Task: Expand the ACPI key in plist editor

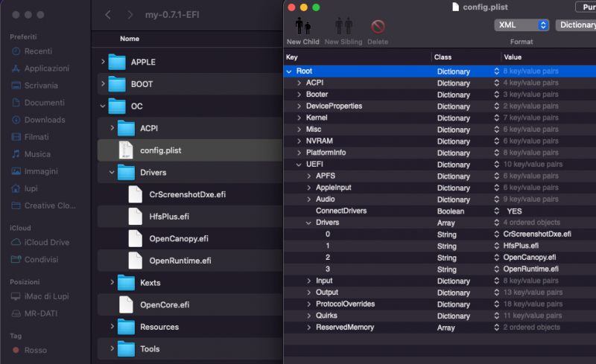Action: pyautogui.click(x=299, y=83)
